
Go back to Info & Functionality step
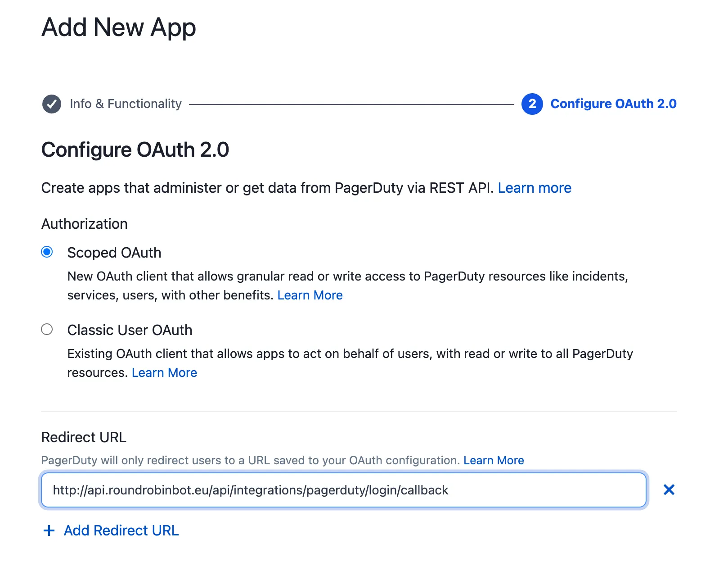pyautogui.click(x=126, y=104)
